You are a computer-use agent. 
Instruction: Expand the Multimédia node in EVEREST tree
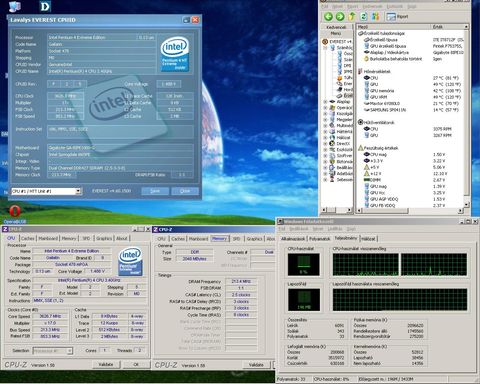[325, 125]
